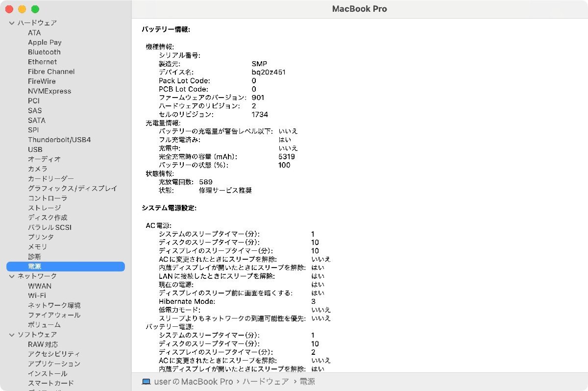Select プリンタ in sidebar

(x=41, y=237)
